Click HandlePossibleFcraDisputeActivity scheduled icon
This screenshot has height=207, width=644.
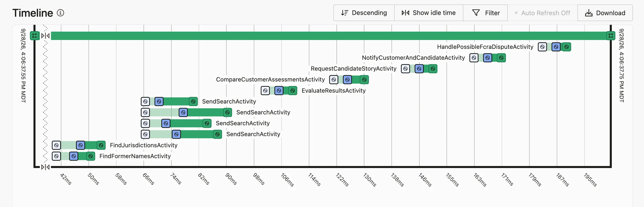542,47
